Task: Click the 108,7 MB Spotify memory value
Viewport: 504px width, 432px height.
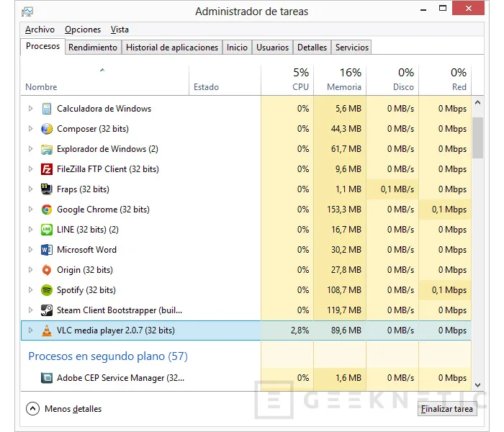Action: coord(344,290)
